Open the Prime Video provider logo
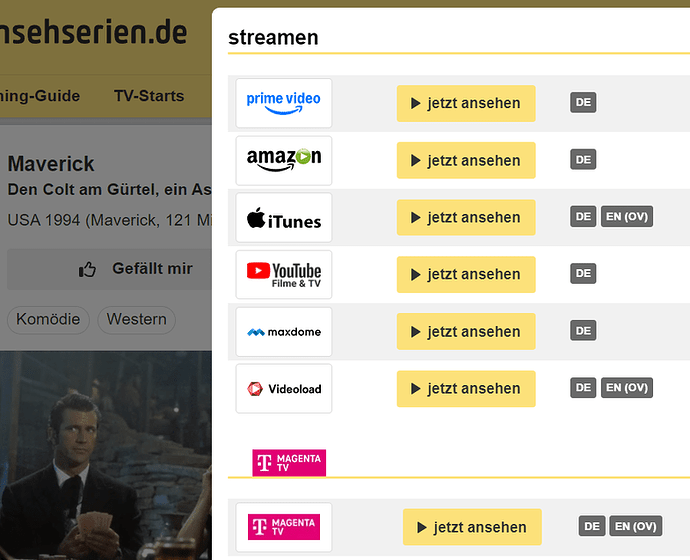The width and height of the screenshot is (690, 560). (284, 103)
